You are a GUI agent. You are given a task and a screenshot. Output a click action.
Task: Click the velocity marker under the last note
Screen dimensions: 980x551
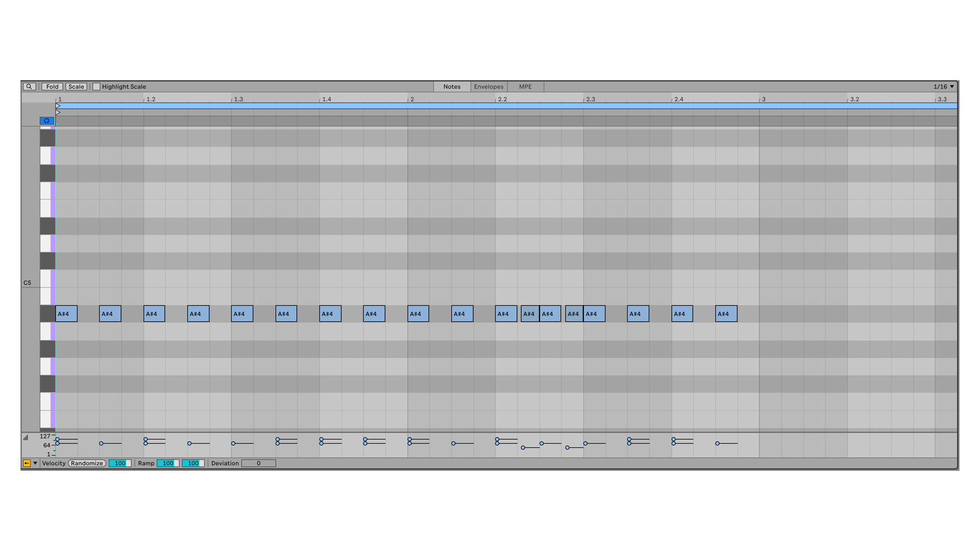coord(717,443)
